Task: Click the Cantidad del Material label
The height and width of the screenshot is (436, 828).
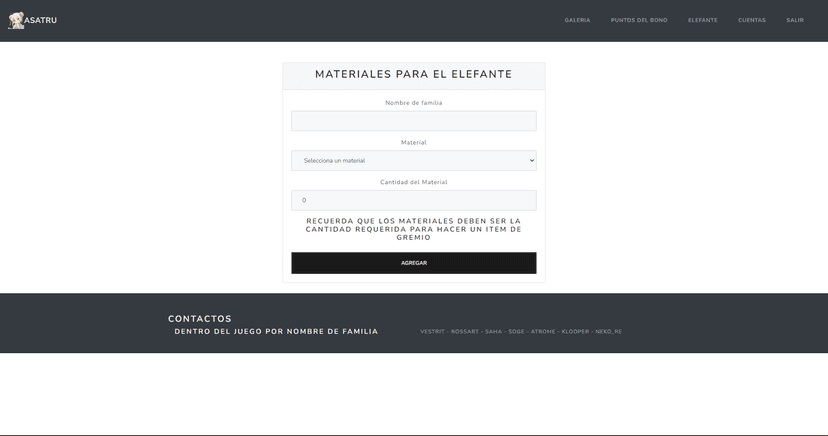Action: pos(413,182)
